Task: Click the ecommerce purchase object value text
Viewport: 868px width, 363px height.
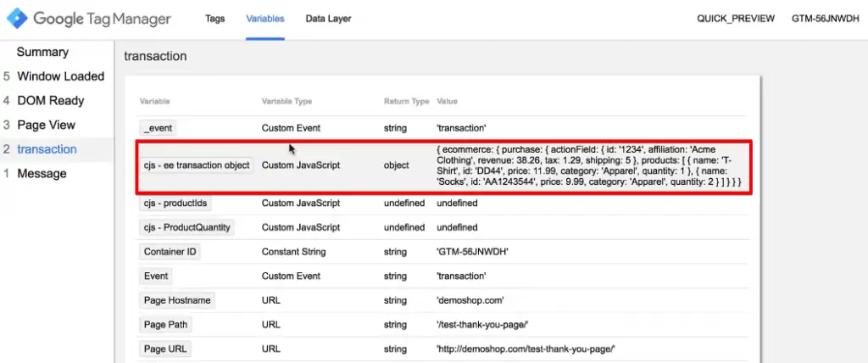Action: [x=589, y=165]
